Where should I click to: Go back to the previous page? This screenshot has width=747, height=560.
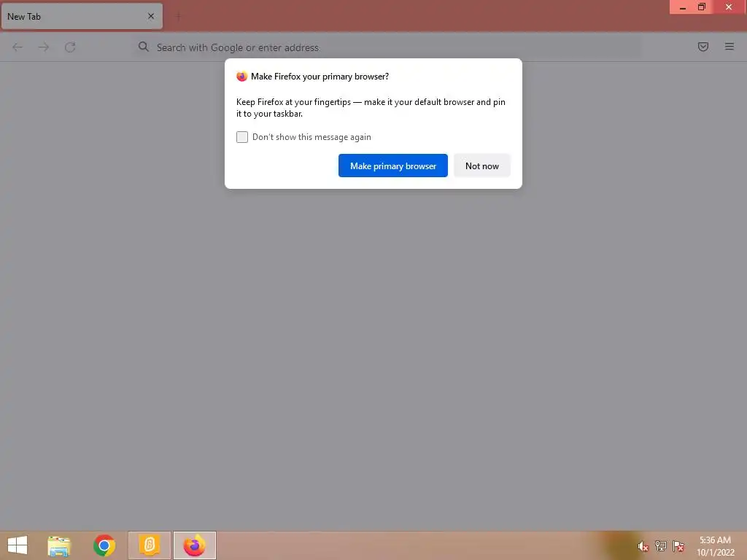(x=18, y=47)
